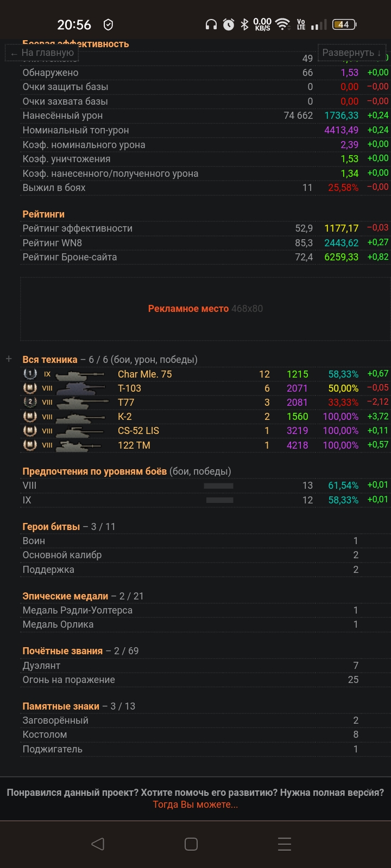Expand the Вся техника section plus sign
Viewport: 391px width, 868px height.
(x=9, y=359)
